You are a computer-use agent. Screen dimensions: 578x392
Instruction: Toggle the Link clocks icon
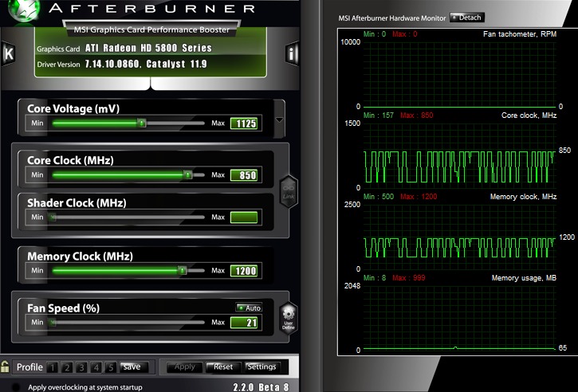click(289, 191)
